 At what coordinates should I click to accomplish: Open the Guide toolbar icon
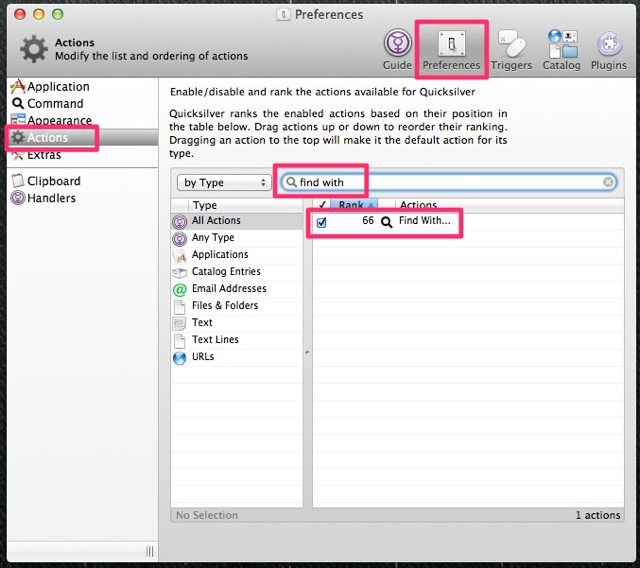397,49
